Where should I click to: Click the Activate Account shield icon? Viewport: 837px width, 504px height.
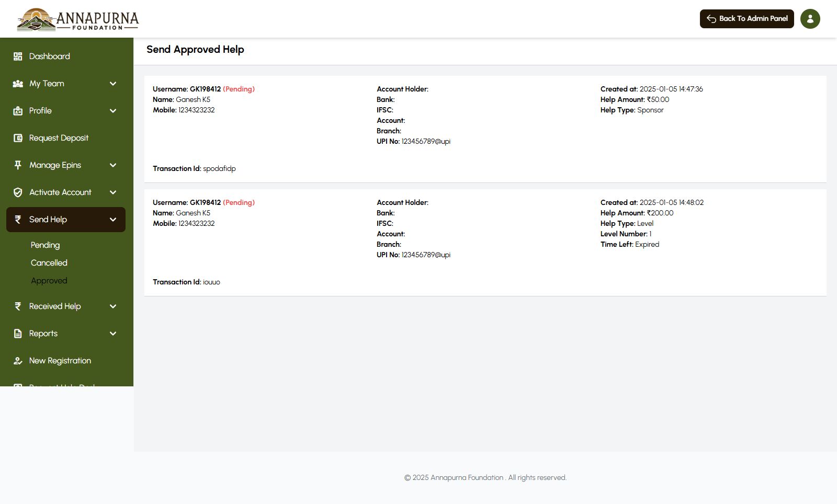[18, 192]
